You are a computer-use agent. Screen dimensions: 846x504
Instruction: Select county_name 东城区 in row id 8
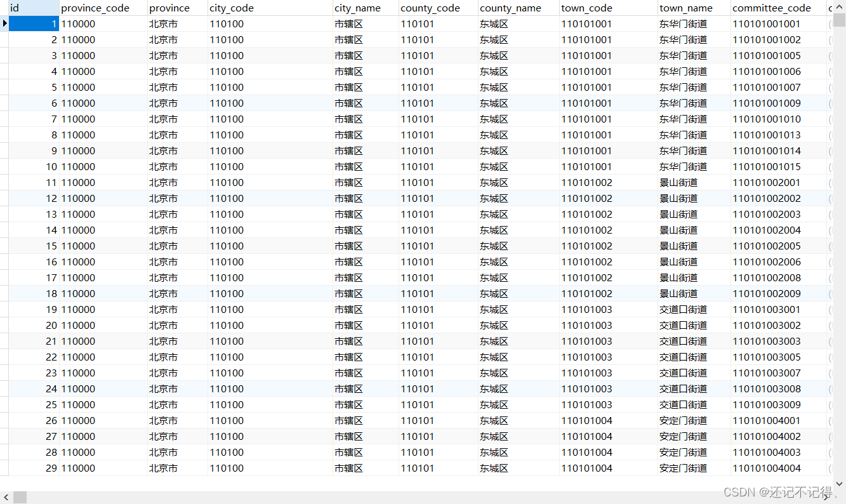point(519,135)
